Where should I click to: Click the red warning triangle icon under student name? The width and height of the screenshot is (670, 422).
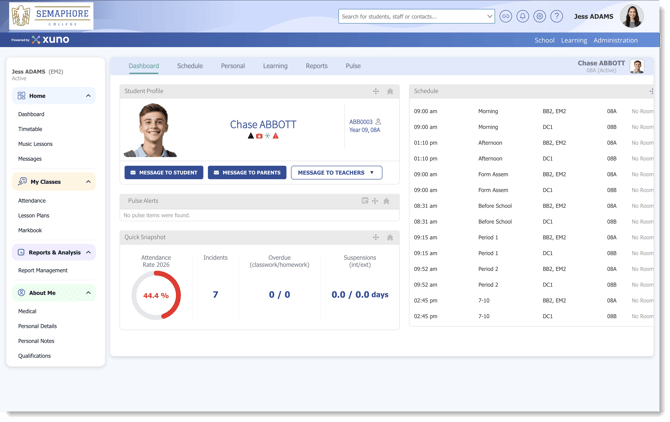click(276, 136)
